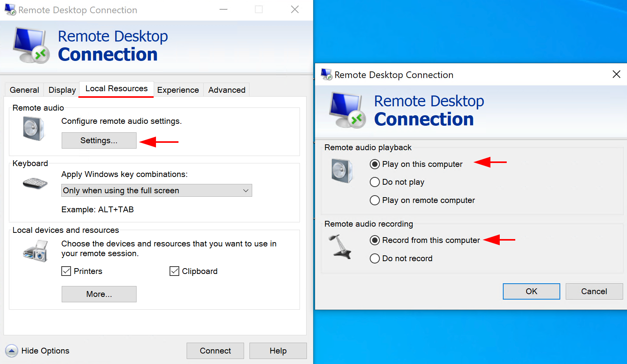Select the Do not record option
The height and width of the screenshot is (364, 627).
coord(375,258)
